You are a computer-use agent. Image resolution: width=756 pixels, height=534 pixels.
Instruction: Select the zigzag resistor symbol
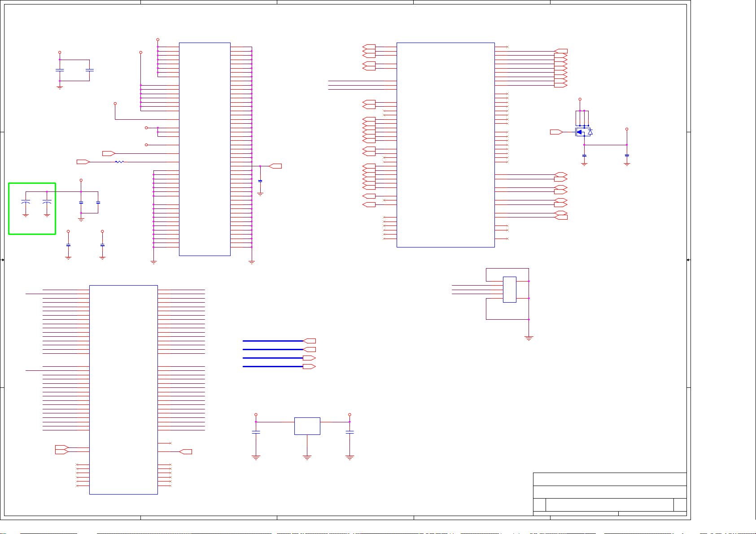click(x=119, y=162)
